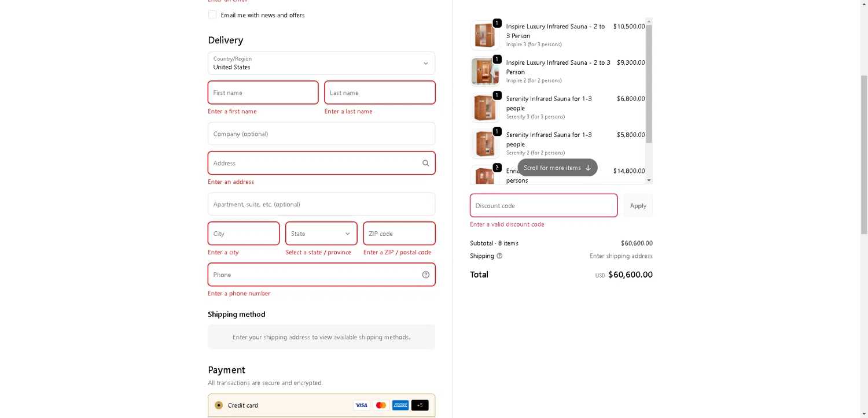Click the Visa card logo
The width and height of the screenshot is (868, 418).
pyautogui.click(x=362, y=405)
